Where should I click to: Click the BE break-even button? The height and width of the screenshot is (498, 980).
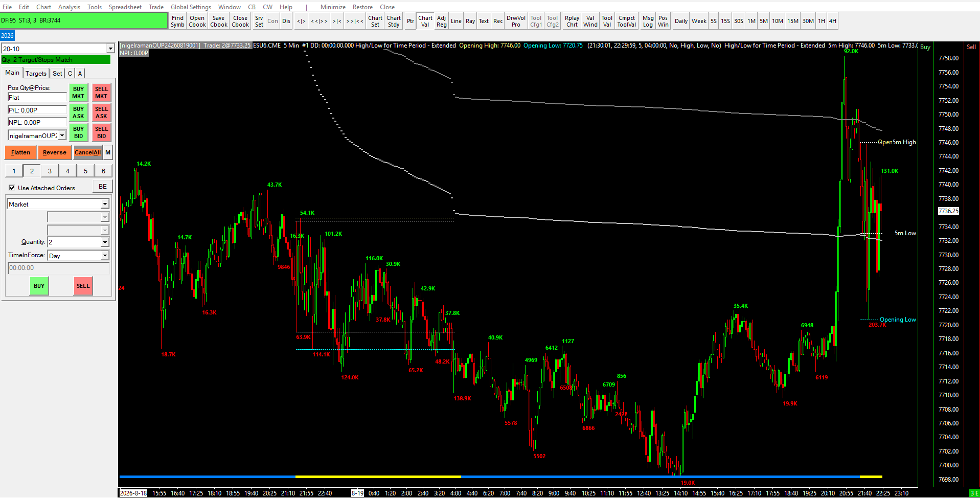[x=103, y=187]
